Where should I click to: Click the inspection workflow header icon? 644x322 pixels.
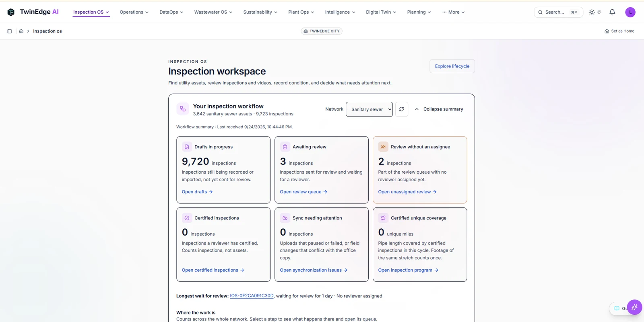click(x=183, y=109)
